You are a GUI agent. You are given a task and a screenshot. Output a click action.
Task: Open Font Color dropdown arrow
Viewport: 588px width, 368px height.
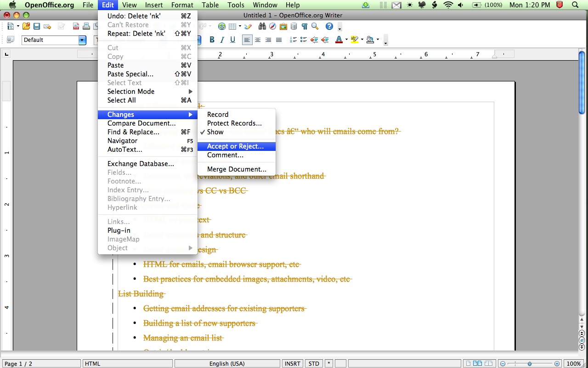coord(346,40)
